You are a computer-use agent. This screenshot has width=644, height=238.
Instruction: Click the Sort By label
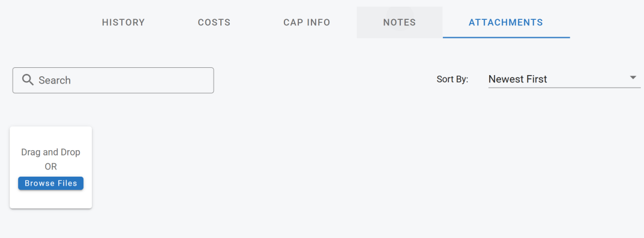(452, 79)
